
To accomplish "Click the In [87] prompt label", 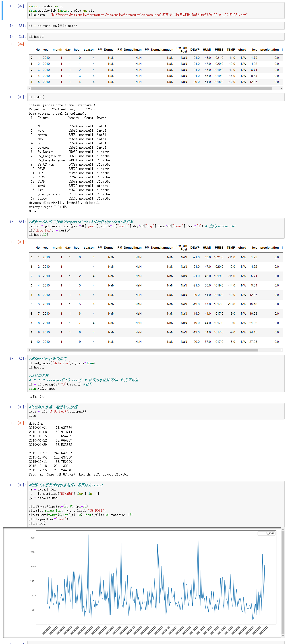I will point(18,359).
